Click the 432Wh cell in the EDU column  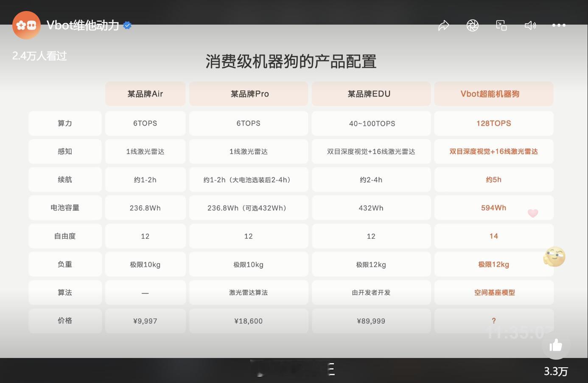[371, 208]
